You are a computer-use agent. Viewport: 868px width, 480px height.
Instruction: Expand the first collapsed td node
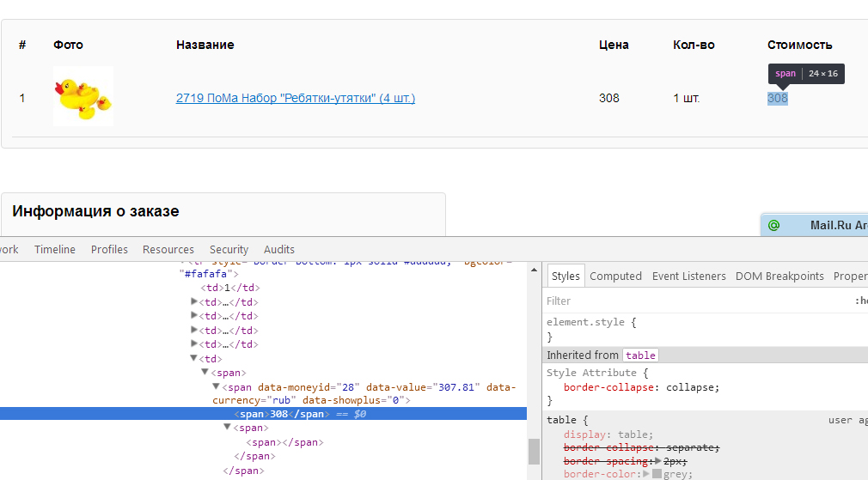pyautogui.click(x=194, y=302)
